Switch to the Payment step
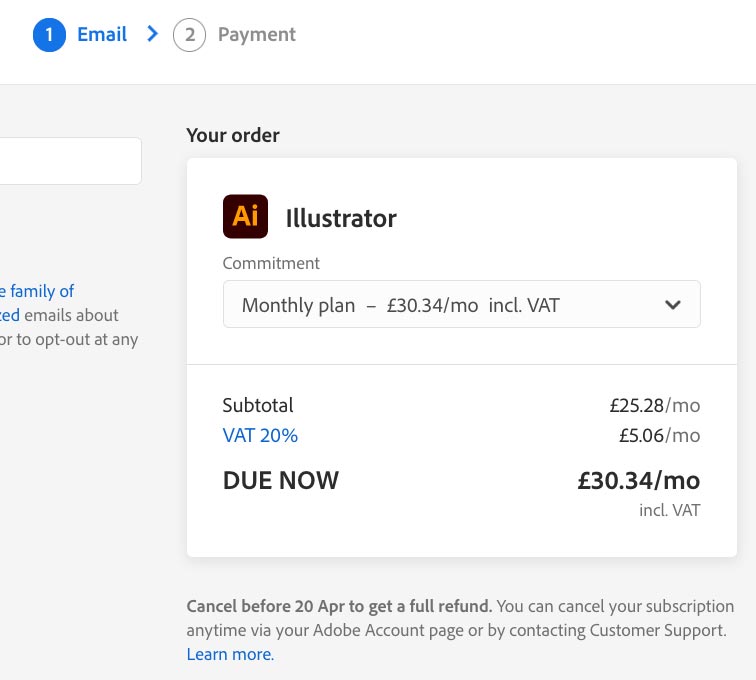The width and height of the screenshot is (756, 680). point(257,35)
